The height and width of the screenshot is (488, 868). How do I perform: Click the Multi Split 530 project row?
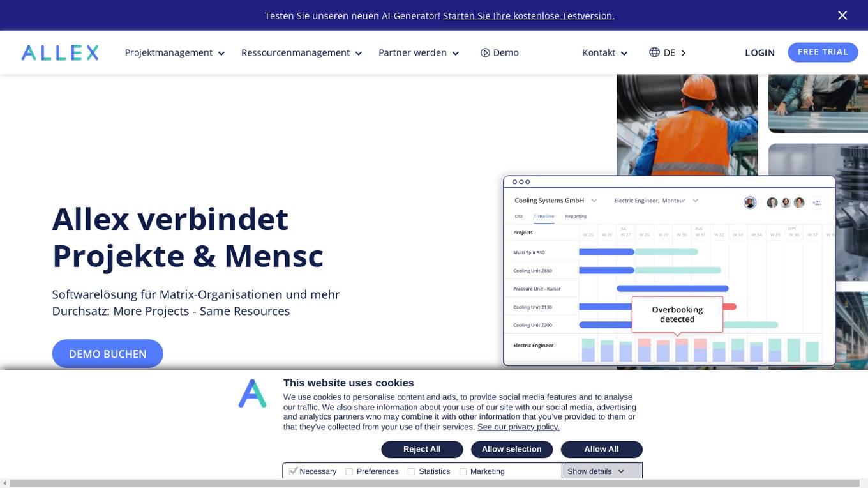coord(669,252)
